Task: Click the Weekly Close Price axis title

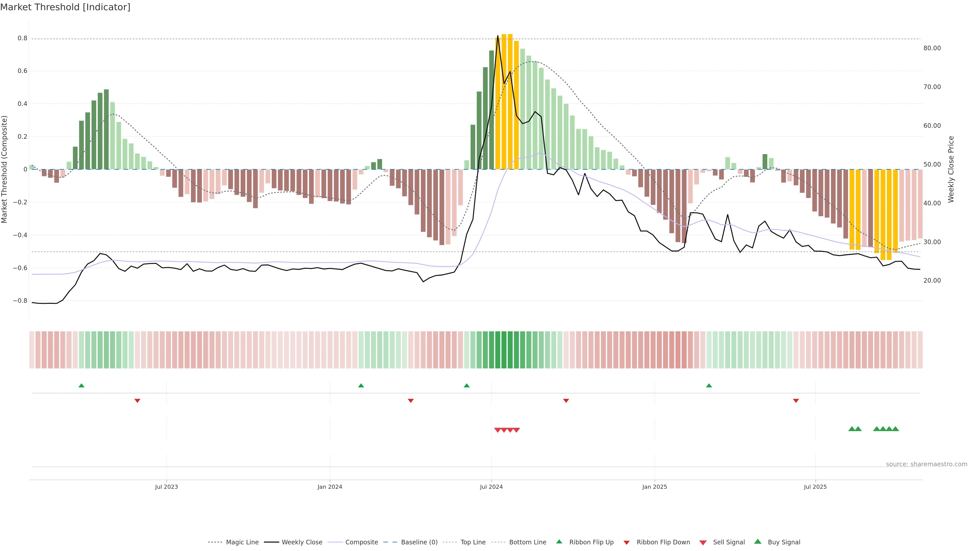Action: click(951, 169)
